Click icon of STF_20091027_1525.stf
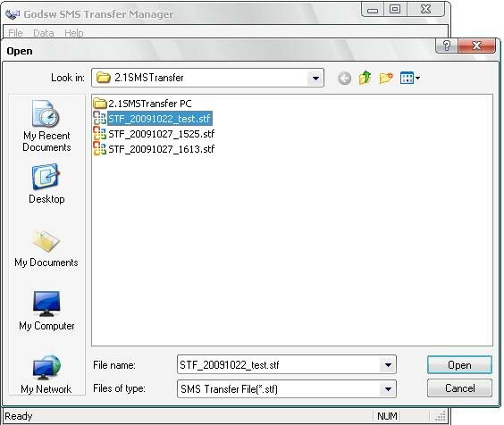 (100, 133)
